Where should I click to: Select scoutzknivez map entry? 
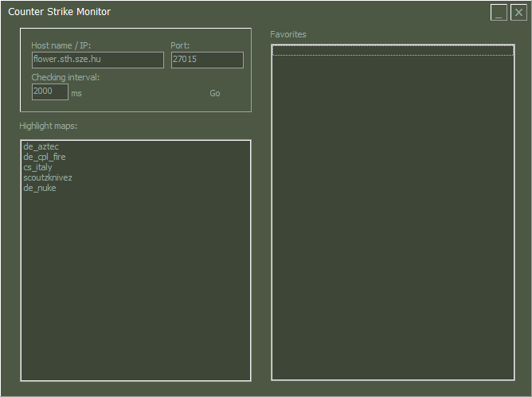coord(48,177)
